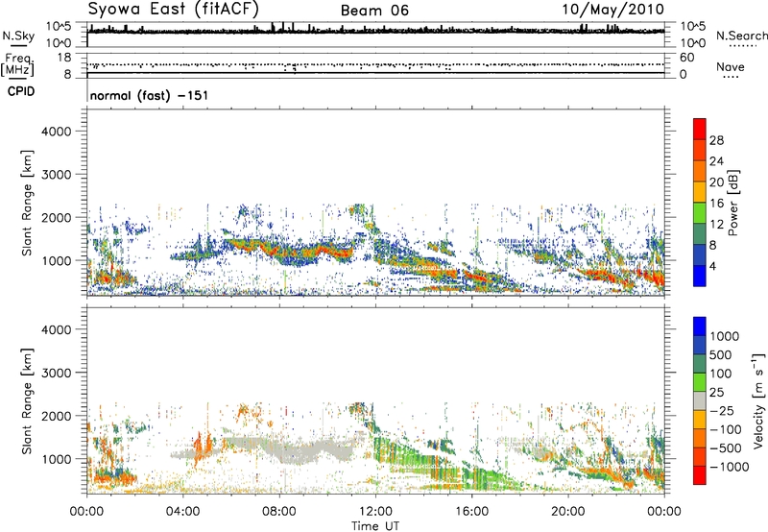Click the "1000" tick on the power panel
Image resolution: width=768 pixels, height=532 pixels.
click(57, 260)
